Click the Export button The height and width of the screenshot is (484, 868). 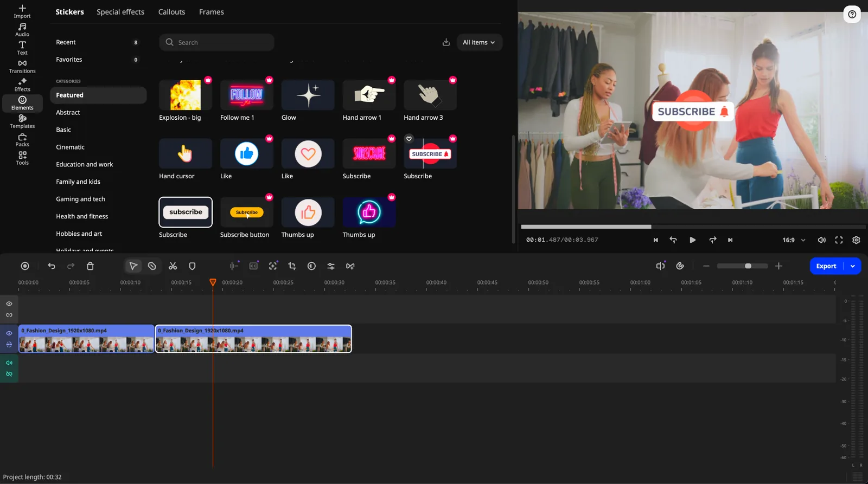(826, 266)
